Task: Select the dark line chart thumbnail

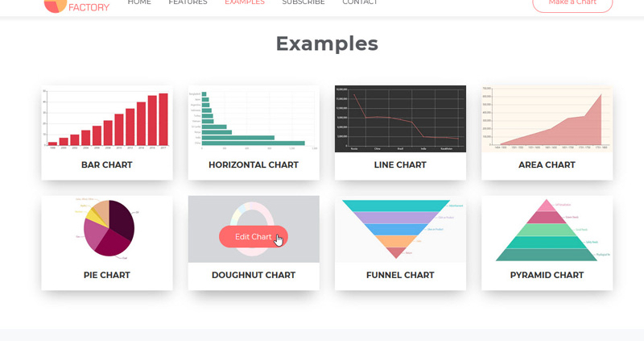Action: 400,119
